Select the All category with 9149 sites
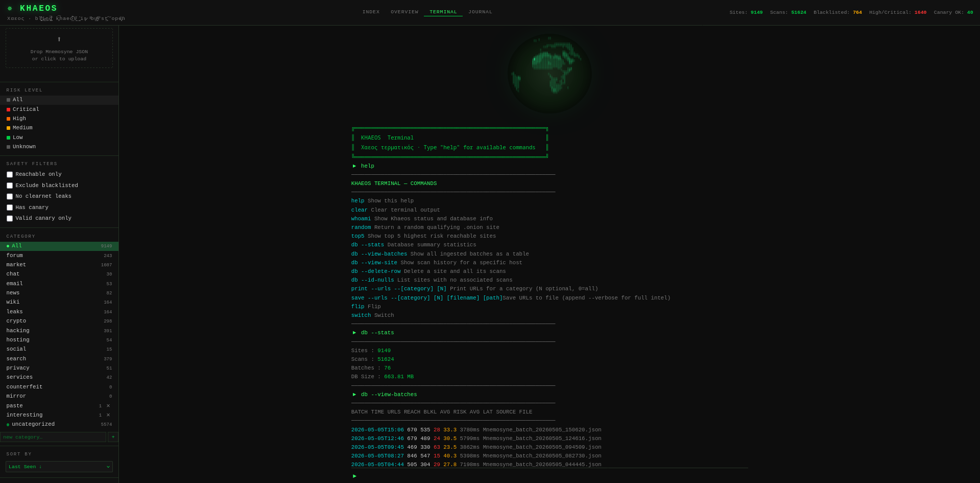980x483 pixels. tap(59, 246)
